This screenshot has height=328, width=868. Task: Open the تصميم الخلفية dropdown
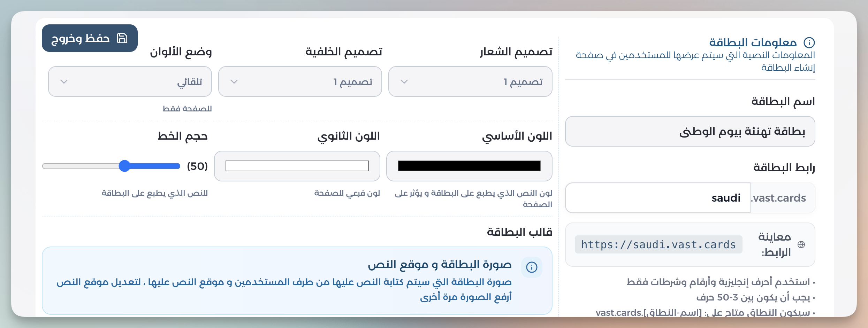(300, 81)
